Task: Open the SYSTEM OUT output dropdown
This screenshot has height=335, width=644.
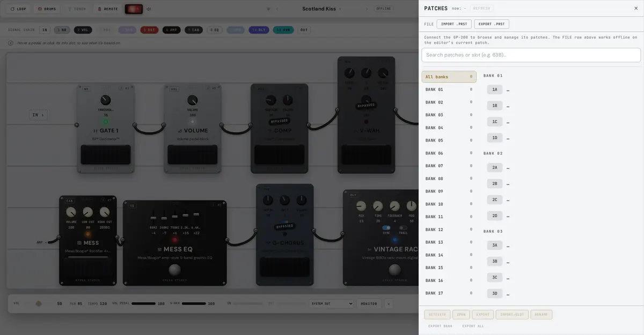Action: point(332,303)
